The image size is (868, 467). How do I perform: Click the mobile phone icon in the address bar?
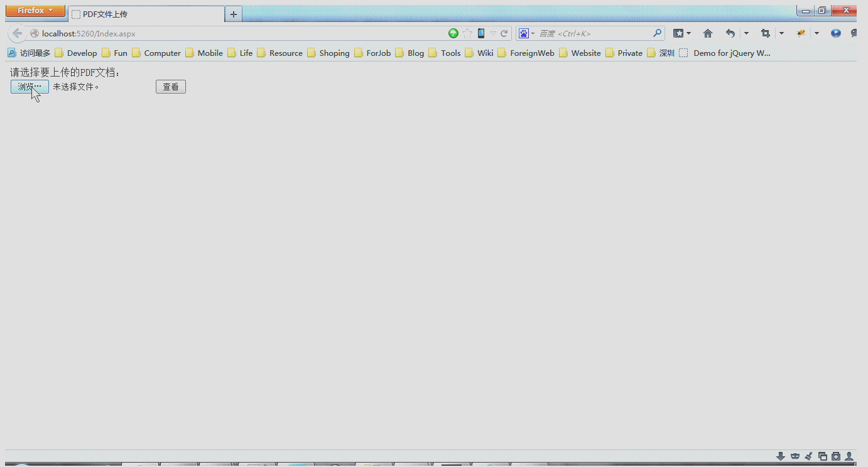[x=481, y=33]
